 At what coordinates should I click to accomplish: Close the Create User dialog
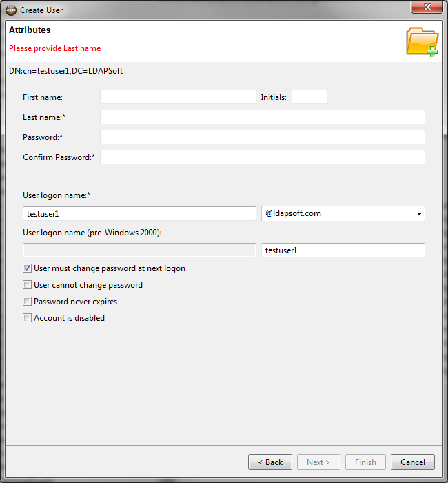pyautogui.click(x=427, y=7)
